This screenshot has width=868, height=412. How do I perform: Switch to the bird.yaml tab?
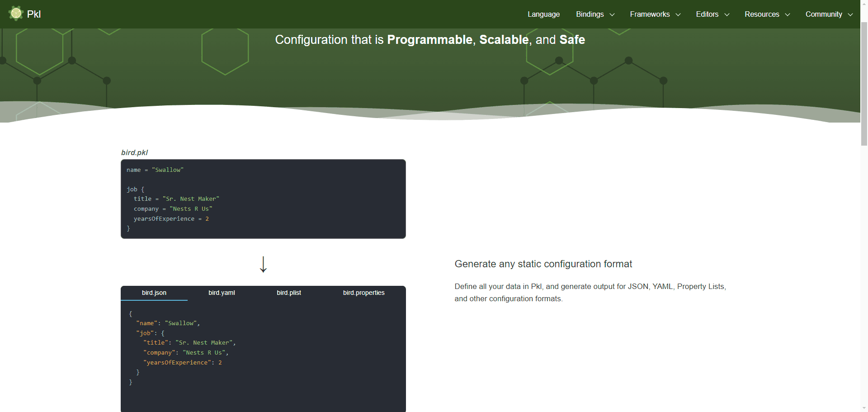[x=222, y=293]
